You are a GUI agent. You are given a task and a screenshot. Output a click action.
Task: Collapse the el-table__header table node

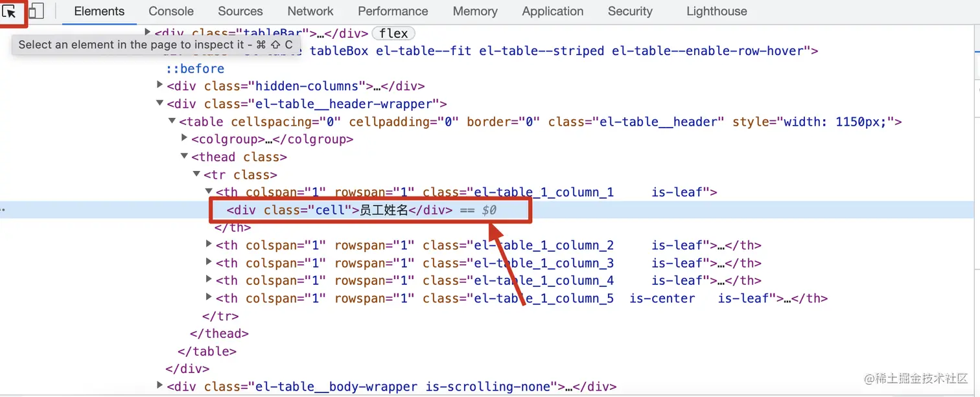coord(172,121)
